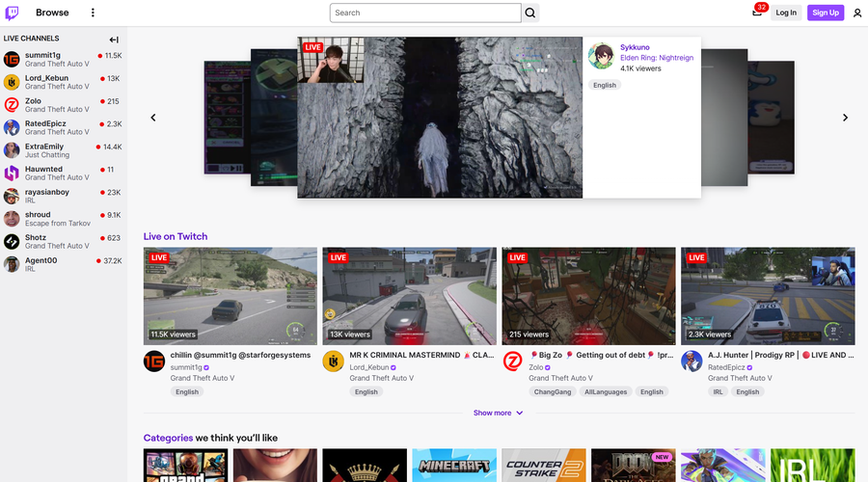
Task: Go to next carousel stream
Action: pyautogui.click(x=845, y=118)
